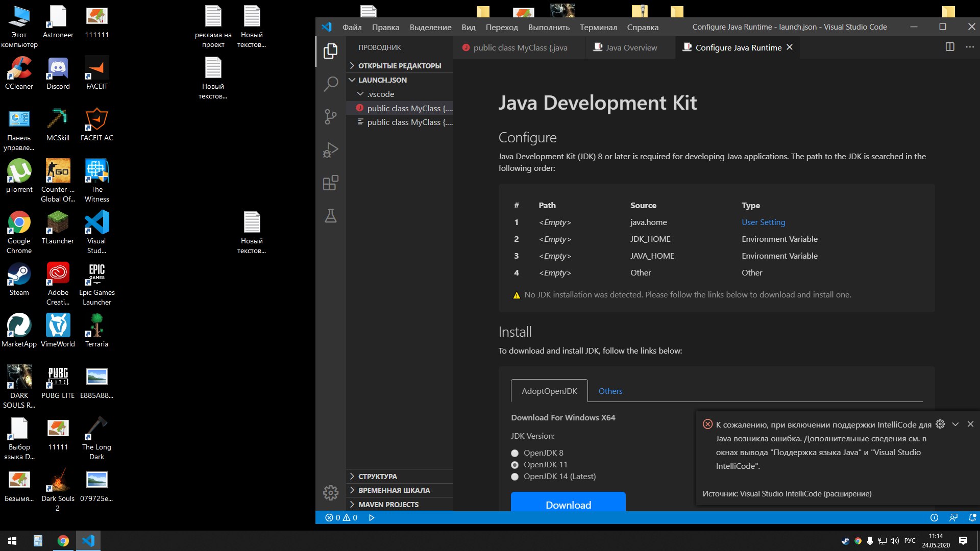Switch to the Java Overview tab
The image size is (980, 551).
pyautogui.click(x=630, y=47)
